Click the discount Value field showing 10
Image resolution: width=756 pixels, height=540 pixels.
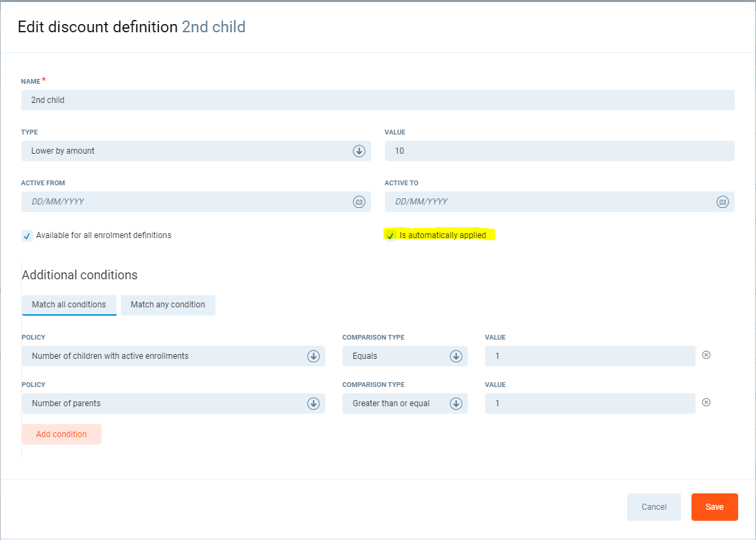(559, 151)
